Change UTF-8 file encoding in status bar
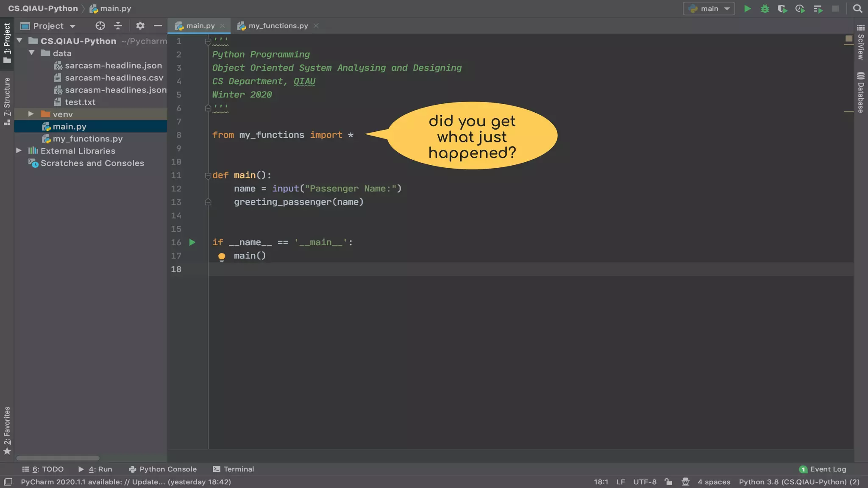The image size is (868, 488). 645,482
